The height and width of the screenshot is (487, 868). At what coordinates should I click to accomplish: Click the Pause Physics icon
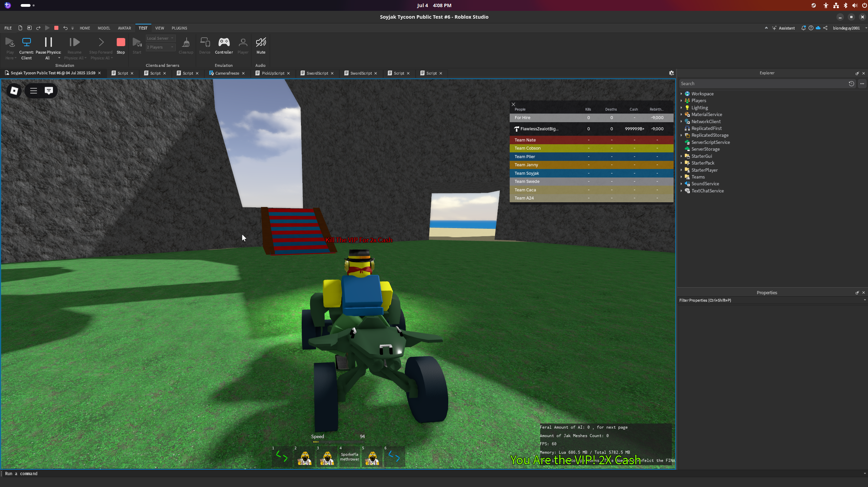tap(49, 42)
